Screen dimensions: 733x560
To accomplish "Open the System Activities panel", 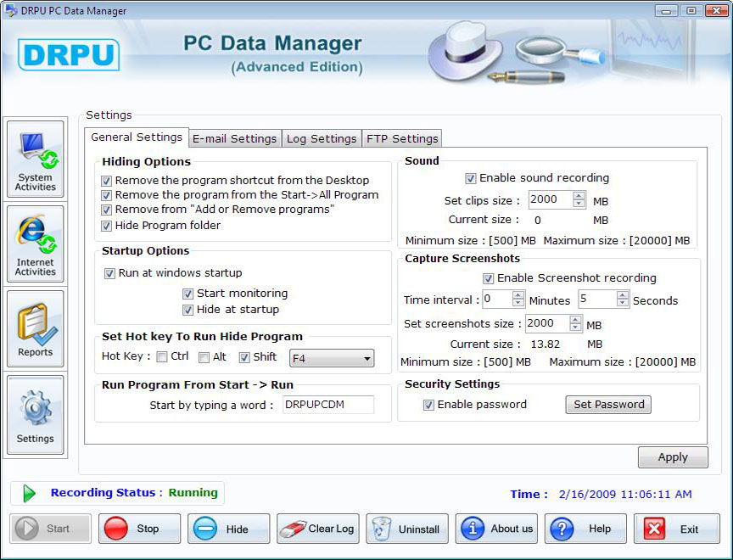I will [35, 158].
